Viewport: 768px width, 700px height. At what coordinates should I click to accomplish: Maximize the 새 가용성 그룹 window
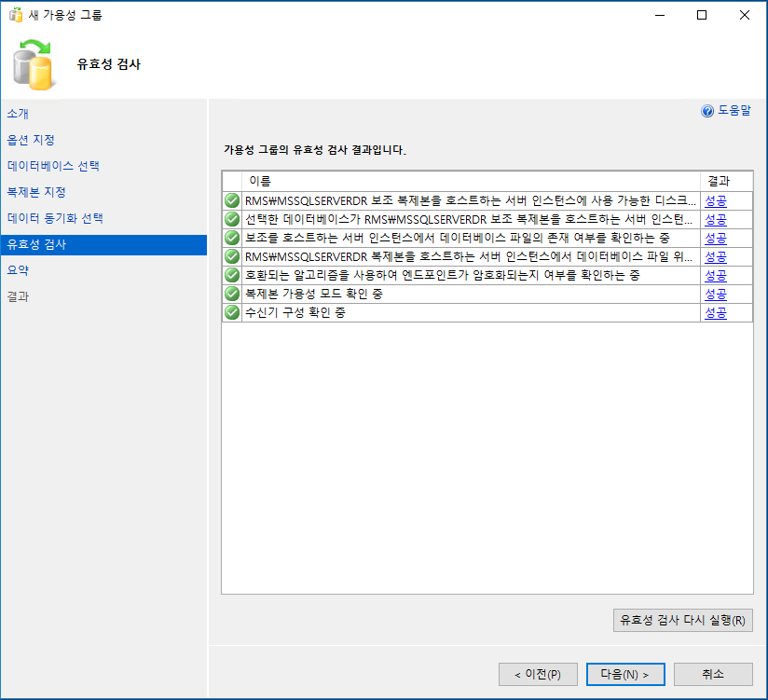point(702,15)
